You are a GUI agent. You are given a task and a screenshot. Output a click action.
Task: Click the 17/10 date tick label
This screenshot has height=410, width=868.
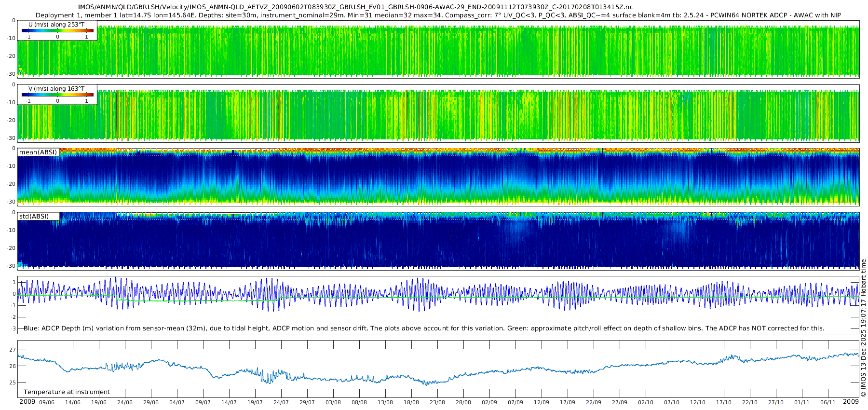pos(724,403)
